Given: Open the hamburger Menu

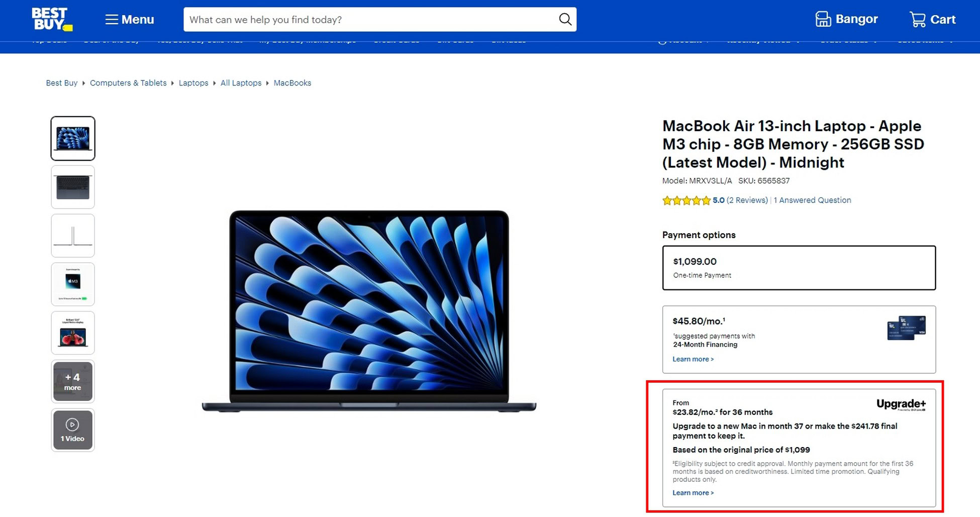Looking at the screenshot, I should pos(130,20).
